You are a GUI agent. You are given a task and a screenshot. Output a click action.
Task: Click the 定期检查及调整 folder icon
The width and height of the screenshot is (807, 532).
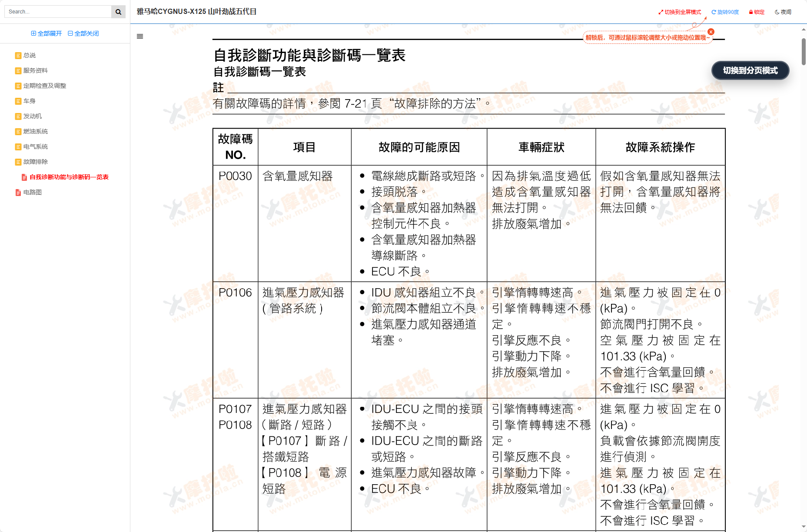tap(18, 86)
